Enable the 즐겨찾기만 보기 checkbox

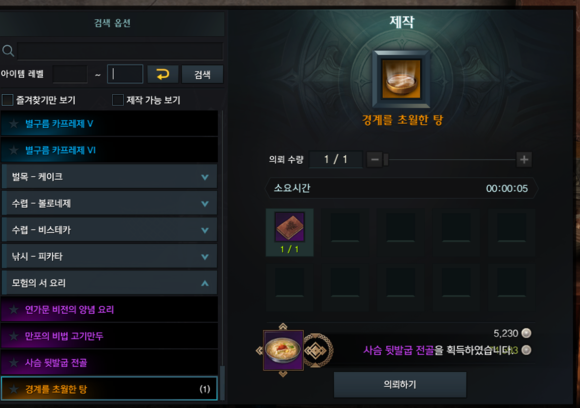[7, 100]
